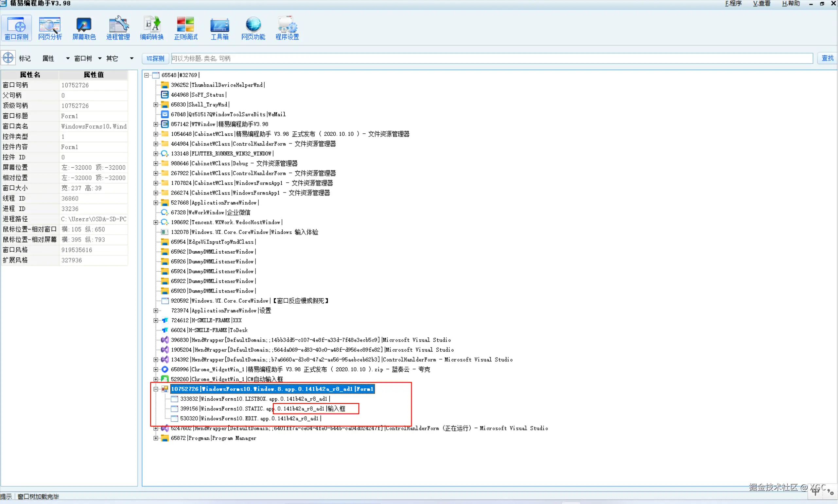Viewport: 838px width, 504px height.
Task: Open the 工具箱 toolbox
Action: (x=219, y=28)
